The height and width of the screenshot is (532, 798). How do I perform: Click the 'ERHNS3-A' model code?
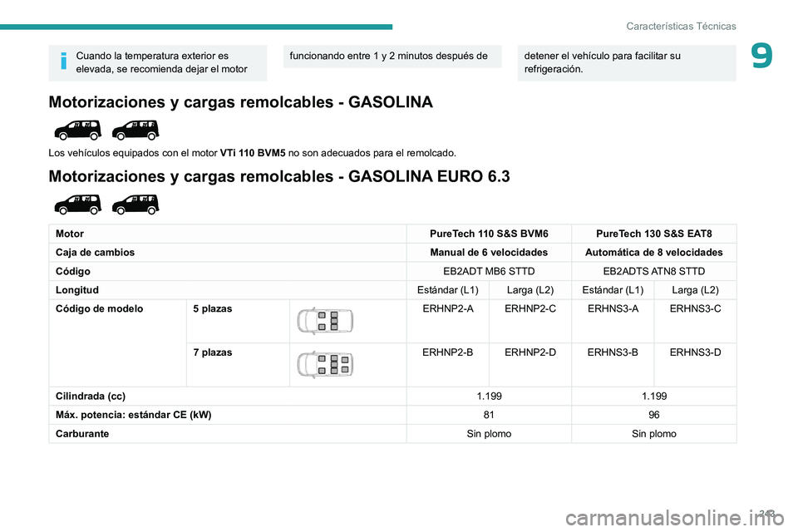[x=613, y=308]
